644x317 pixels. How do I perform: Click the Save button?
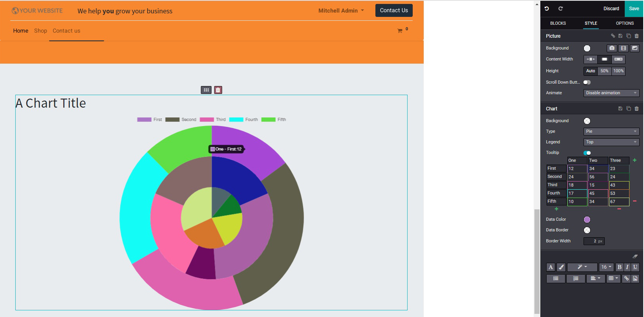[634, 9]
